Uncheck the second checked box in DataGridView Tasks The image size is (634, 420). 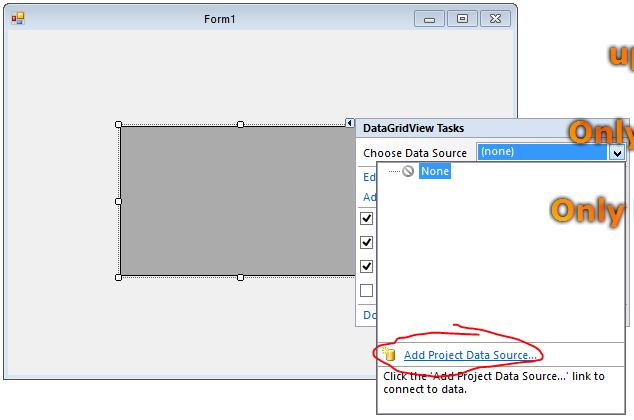point(366,243)
